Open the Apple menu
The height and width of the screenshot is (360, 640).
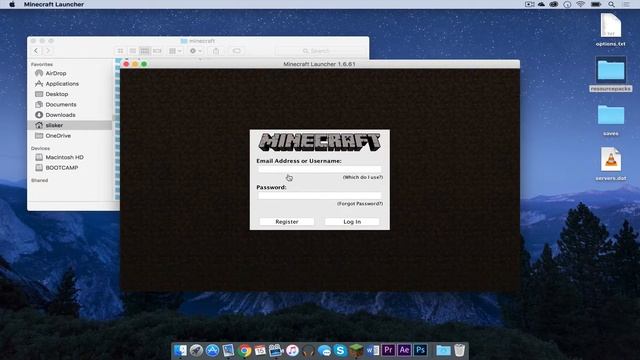click(x=12, y=4)
